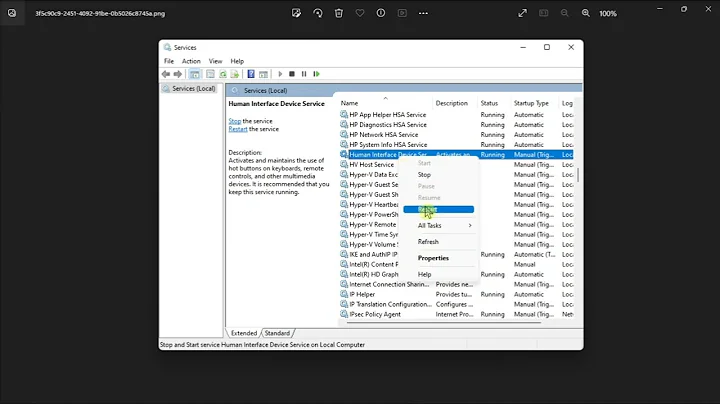Choose Help in the context menu

(439, 274)
